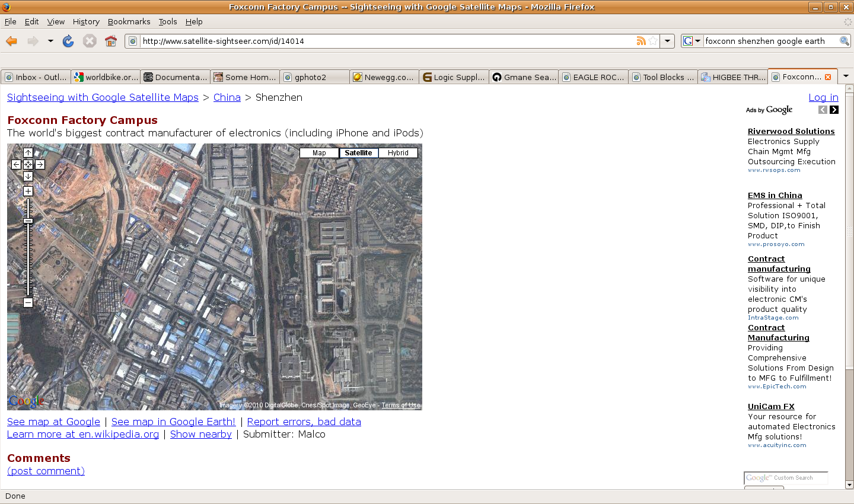Open the back/forward history dropdown arrow
Screen dimensions: 854x504
[50, 41]
